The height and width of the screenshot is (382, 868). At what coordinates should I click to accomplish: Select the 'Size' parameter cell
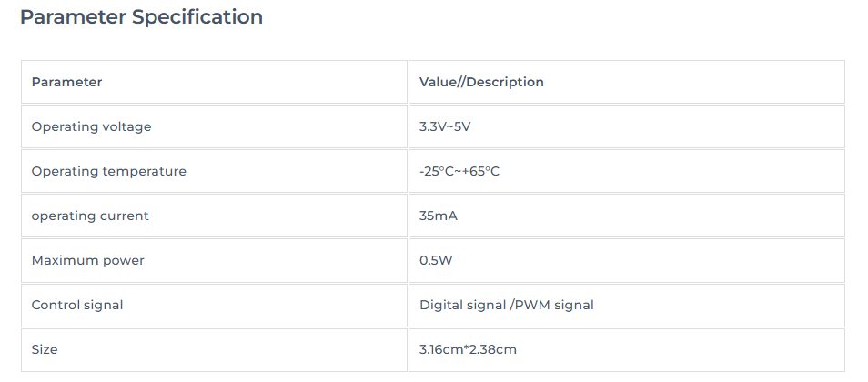pos(45,349)
